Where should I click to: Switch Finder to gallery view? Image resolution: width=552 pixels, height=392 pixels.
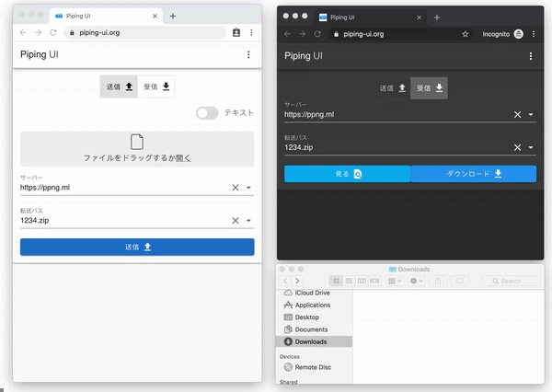[374, 281]
